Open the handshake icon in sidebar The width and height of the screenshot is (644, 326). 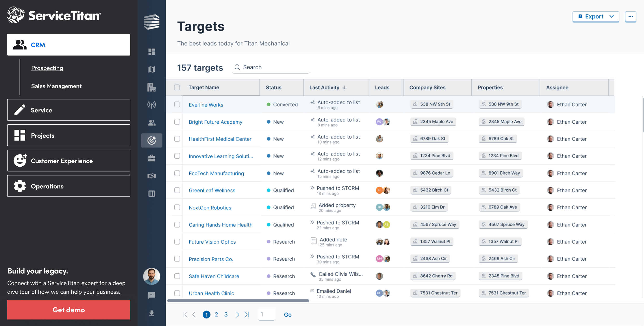click(x=151, y=176)
